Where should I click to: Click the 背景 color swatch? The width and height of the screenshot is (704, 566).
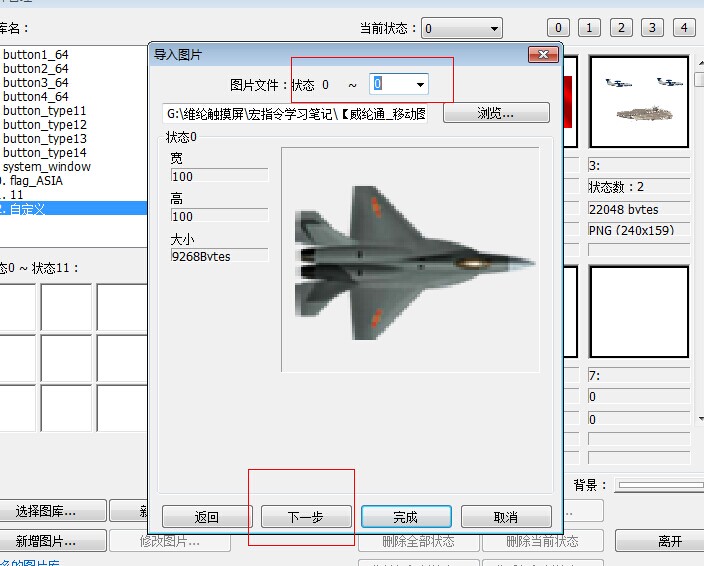click(660, 485)
